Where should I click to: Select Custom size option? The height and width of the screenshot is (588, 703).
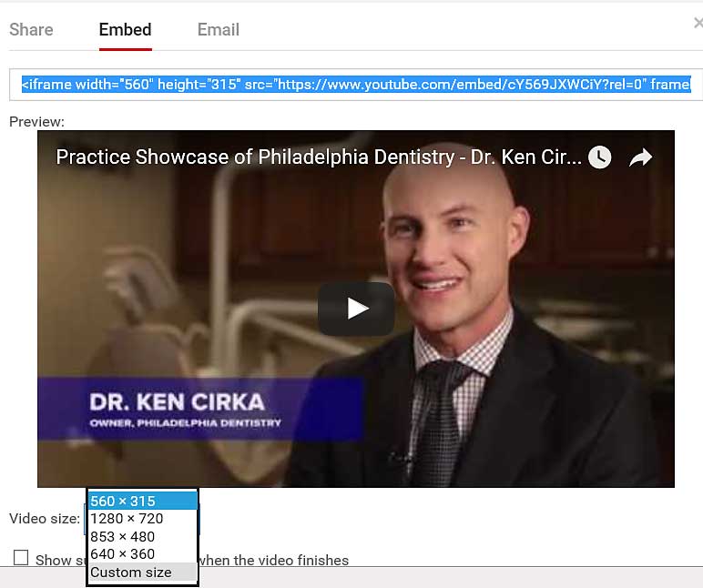point(143,573)
